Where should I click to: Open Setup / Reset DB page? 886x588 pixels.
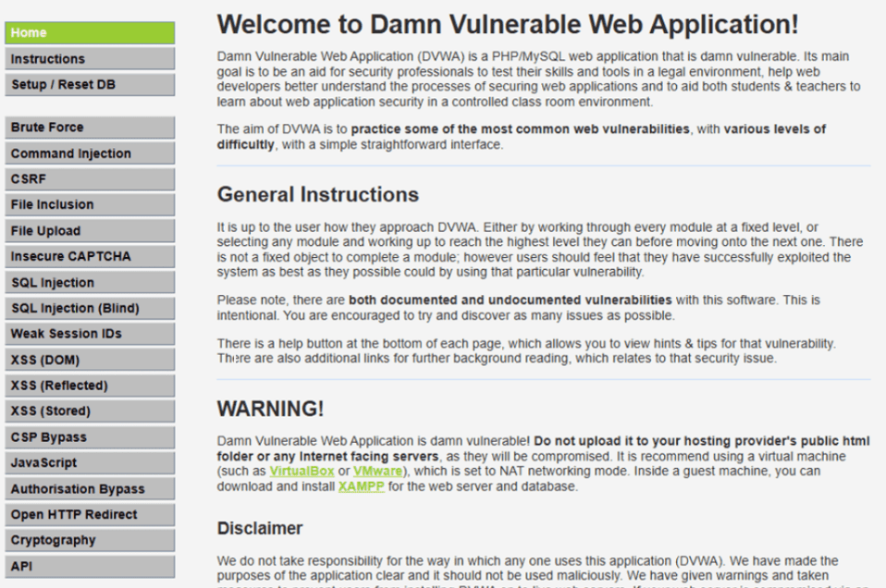(x=89, y=85)
